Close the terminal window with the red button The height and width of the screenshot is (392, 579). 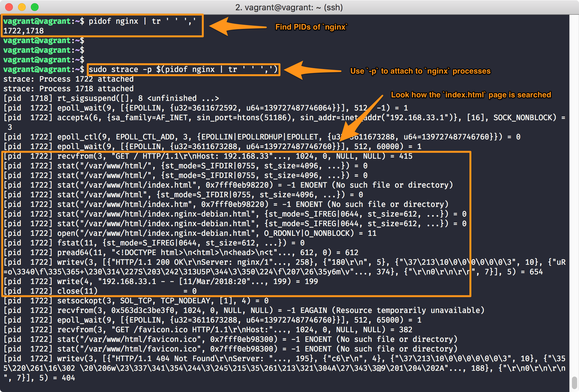pyautogui.click(x=9, y=7)
